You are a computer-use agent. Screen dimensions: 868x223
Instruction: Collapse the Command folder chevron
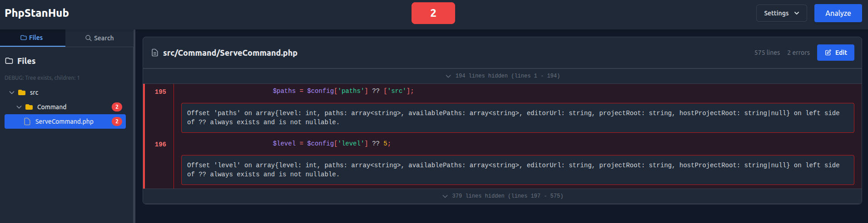pyautogui.click(x=19, y=107)
